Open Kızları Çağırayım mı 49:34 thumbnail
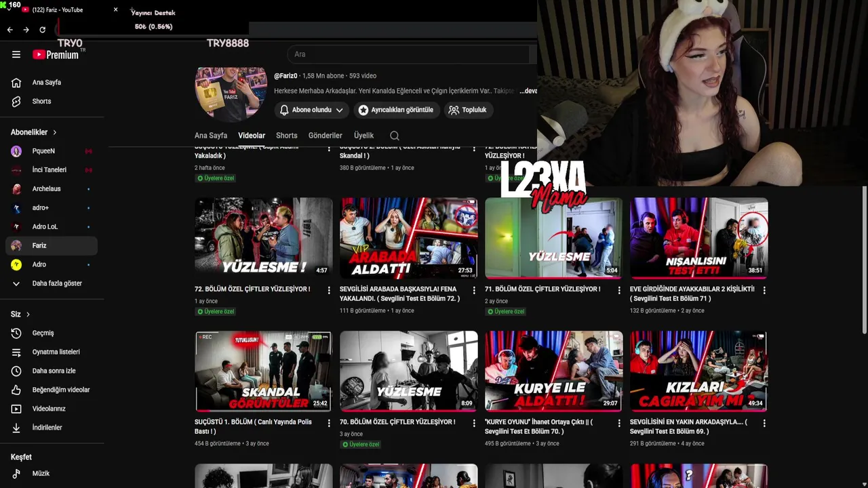Screen dimensions: 868x488 [699, 371]
